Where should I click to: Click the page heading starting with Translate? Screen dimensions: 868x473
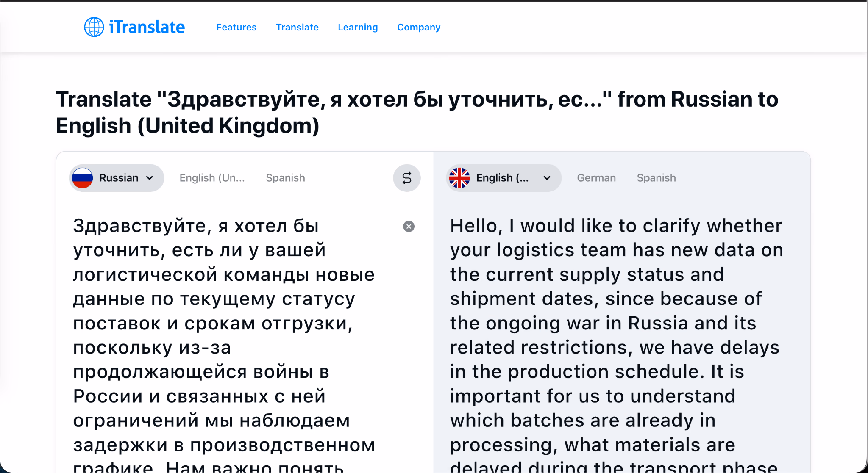point(417,112)
